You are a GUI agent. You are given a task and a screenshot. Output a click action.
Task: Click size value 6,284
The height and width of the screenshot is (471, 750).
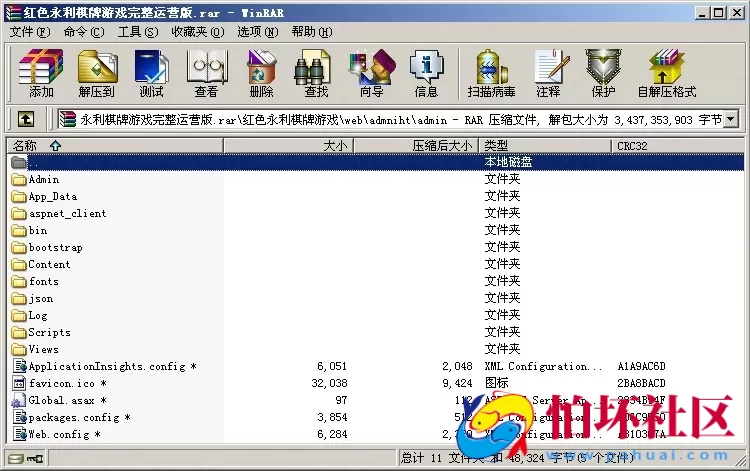[x=332, y=434]
